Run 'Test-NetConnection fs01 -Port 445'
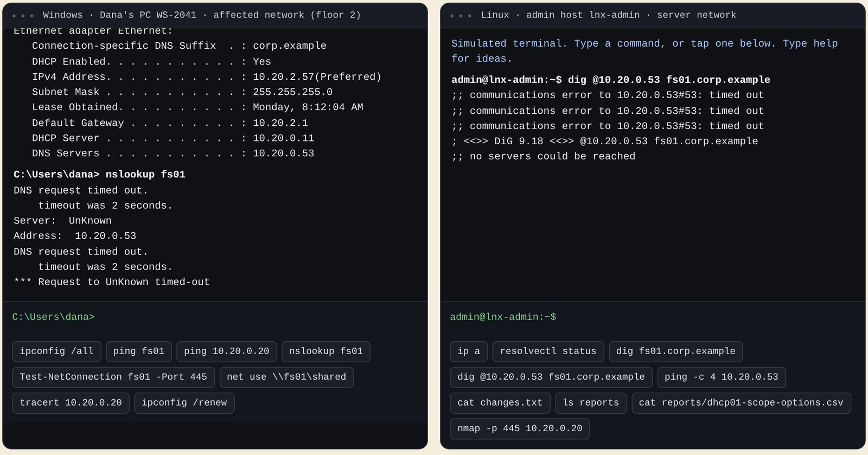This screenshot has height=455, width=868. tap(113, 377)
